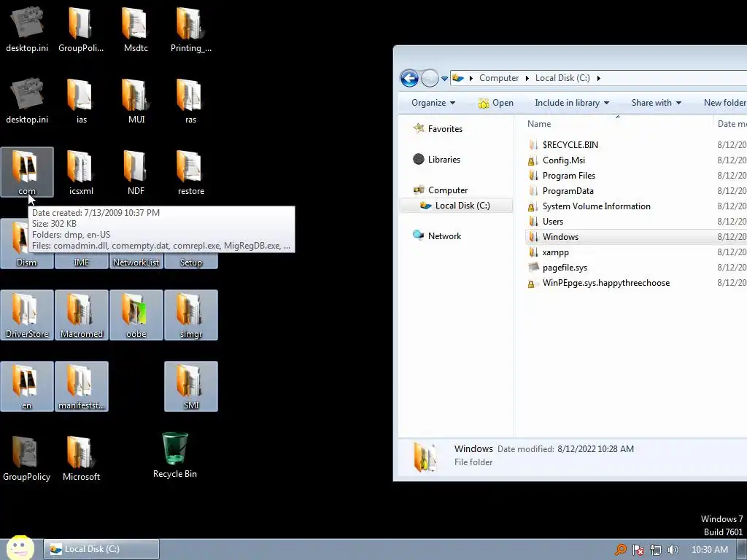The width and height of the screenshot is (747, 560).
Task: Click the Explorer Back arrow button
Action: pyautogui.click(x=409, y=78)
